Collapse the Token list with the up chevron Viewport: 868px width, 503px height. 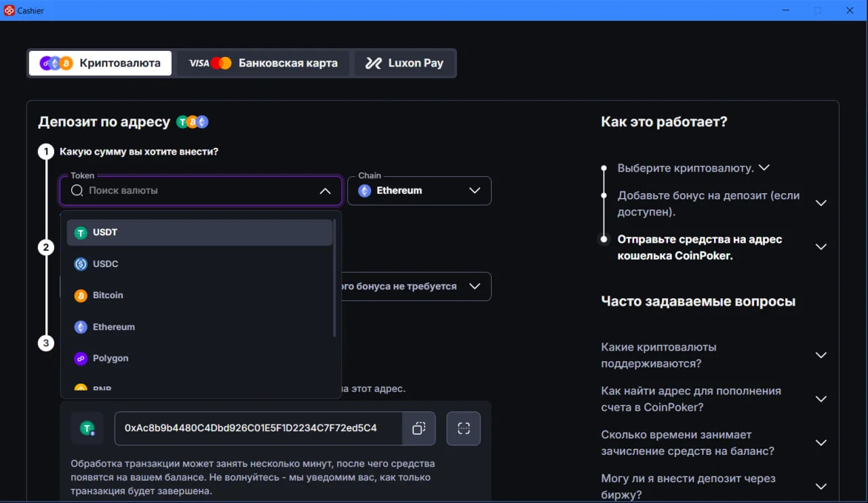325,191
